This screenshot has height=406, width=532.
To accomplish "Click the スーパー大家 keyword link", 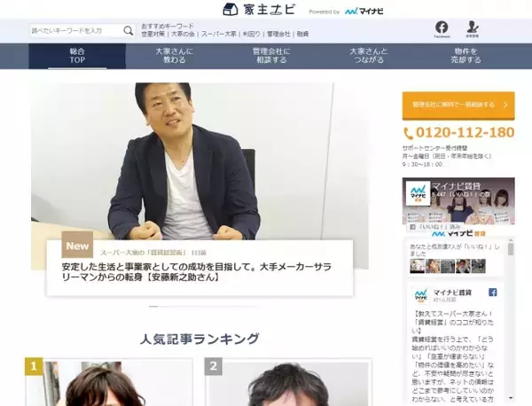I will tap(217, 34).
